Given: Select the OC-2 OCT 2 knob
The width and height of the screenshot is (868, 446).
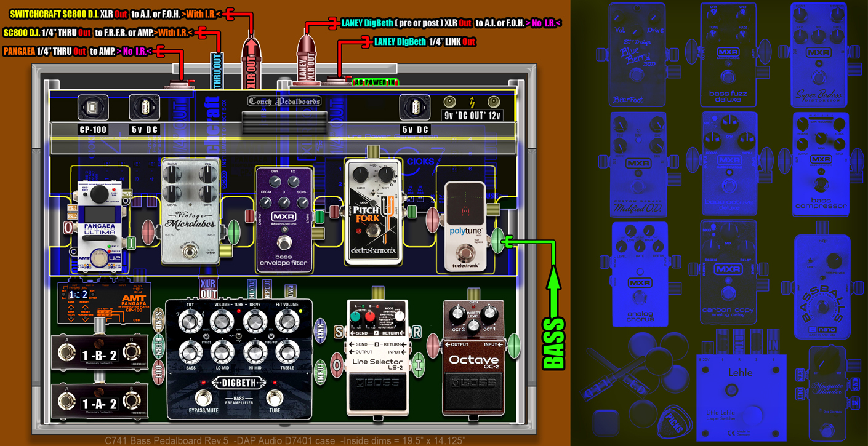Looking at the screenshot, I should pyautogui.click(x=457, y=314).
